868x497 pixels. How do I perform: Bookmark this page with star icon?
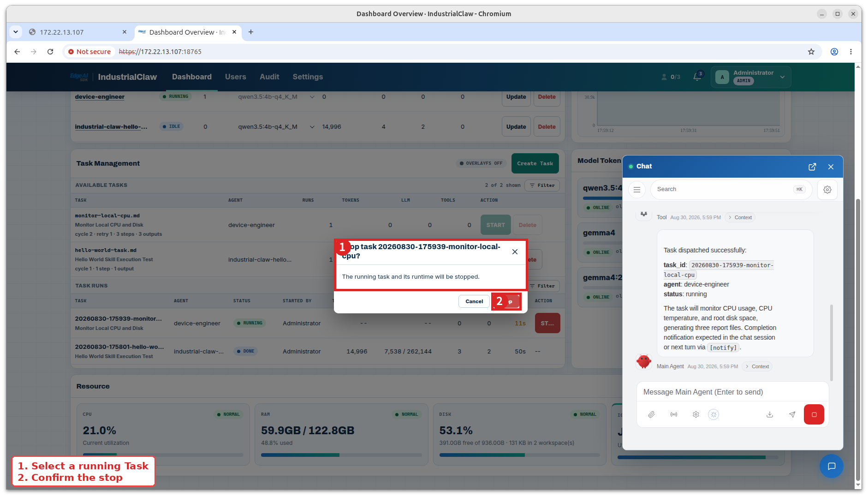pyautogui.click(x=811, y=52)
